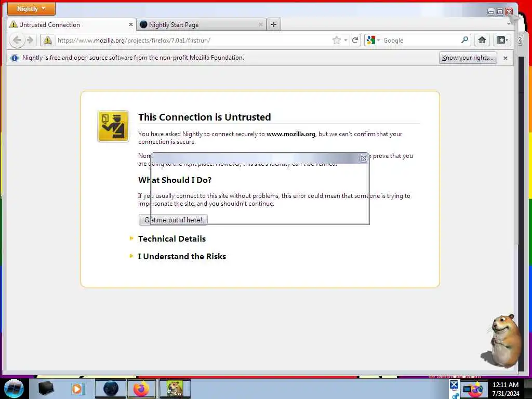
Task: Close the Nightly Start Page tab
Action: [x=261, y=24]
